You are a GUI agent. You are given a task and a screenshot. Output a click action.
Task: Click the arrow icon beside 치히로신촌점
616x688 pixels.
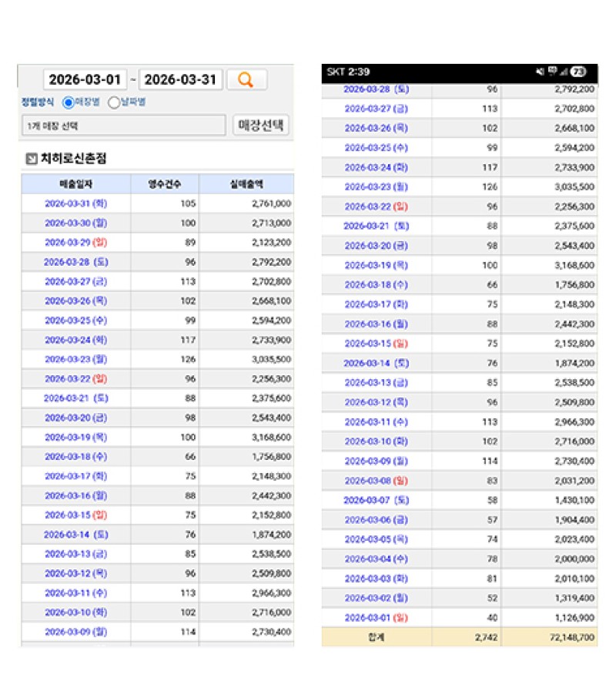pos(31,159)
